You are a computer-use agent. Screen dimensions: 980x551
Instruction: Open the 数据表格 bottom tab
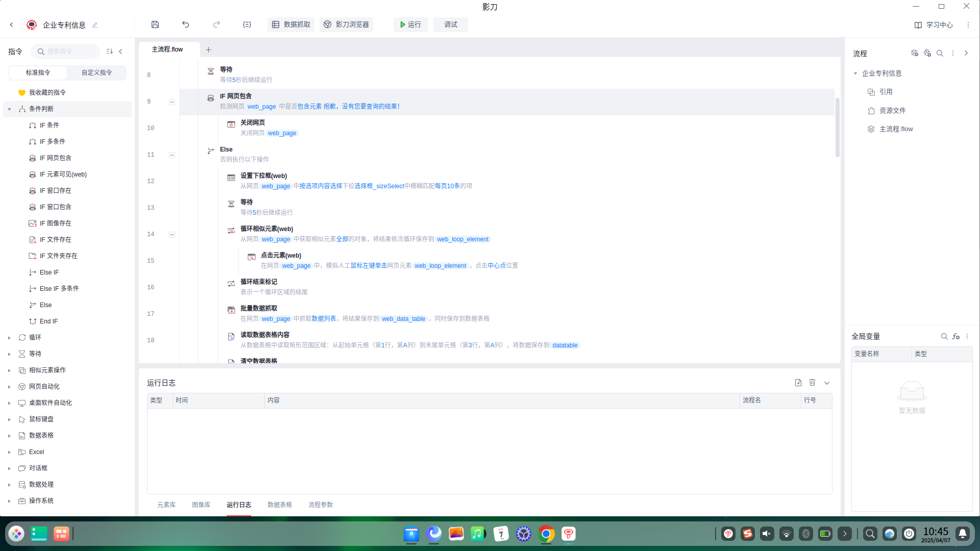tap(280, 505)
